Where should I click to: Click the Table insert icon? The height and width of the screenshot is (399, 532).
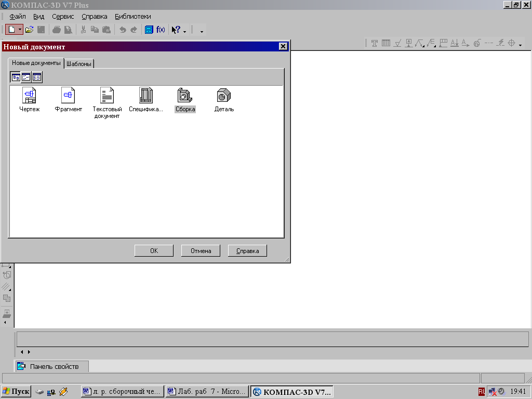386,43
